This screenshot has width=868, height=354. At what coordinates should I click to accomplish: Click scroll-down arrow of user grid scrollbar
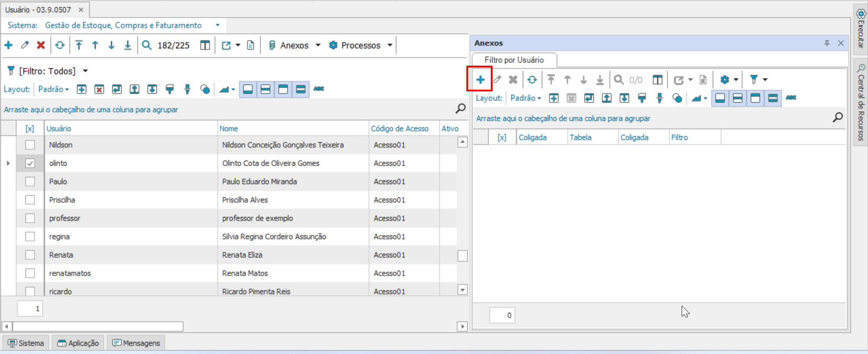point(462,290)
